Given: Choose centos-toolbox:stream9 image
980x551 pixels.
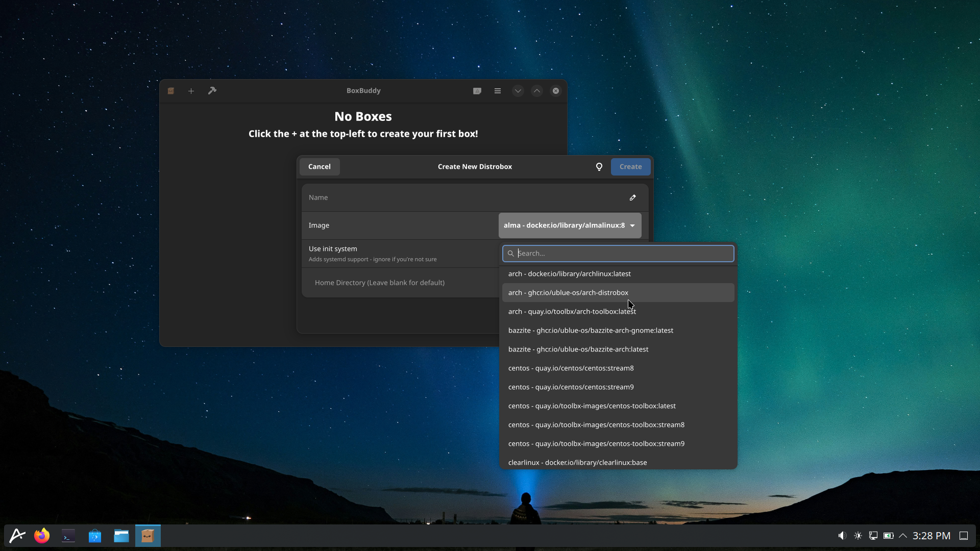Looking at the screenshot, I should [618, 444].
